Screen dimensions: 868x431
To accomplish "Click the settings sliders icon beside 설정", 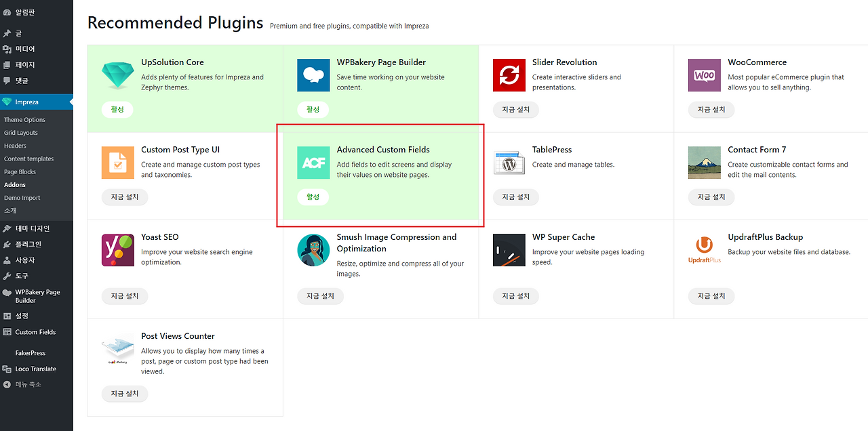I will click(x=7, y=316).
